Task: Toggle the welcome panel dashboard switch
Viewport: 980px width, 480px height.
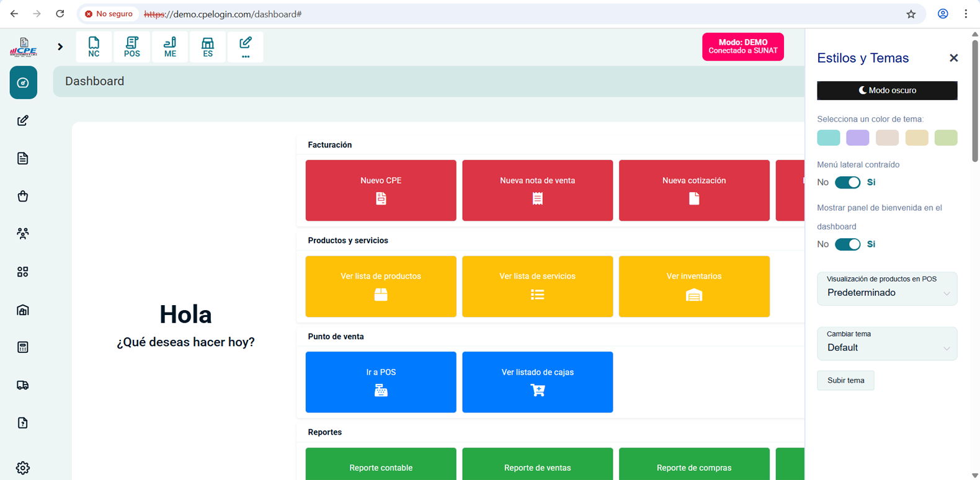Action: pyautogui.click(x=847, y=244)
